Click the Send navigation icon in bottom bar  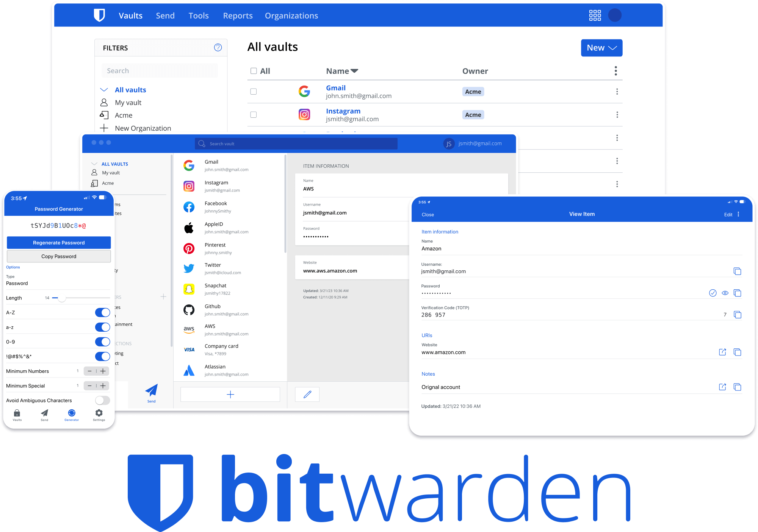46,413
